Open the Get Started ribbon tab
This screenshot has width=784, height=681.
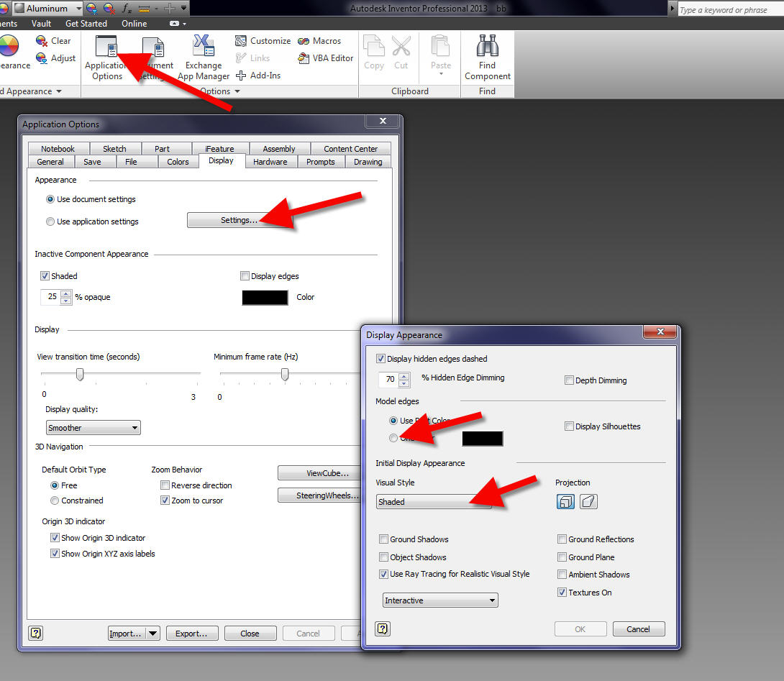(x=86, y=24)
